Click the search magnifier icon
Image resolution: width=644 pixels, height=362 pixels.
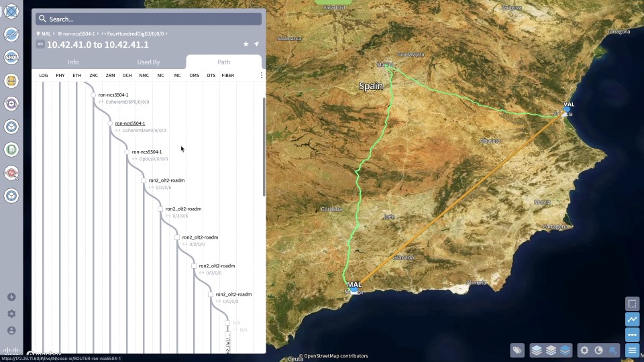(42, 19)
